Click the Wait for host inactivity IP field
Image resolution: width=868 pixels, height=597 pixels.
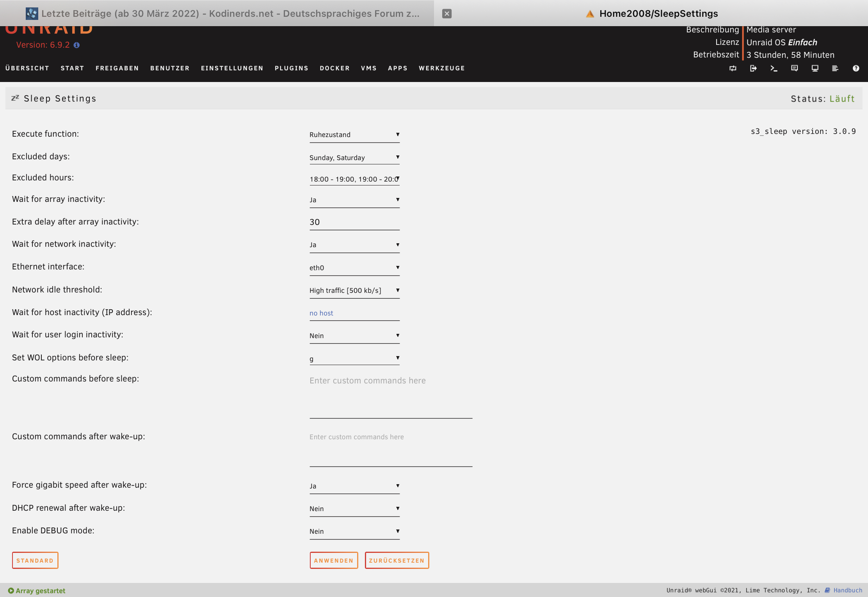tap(354, 313)
